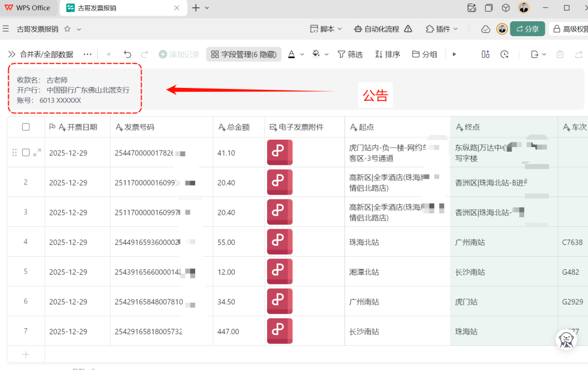Expand the first record with arrows icon
Image resolution: width=588 pixels, height=370 pixels.
37,152
